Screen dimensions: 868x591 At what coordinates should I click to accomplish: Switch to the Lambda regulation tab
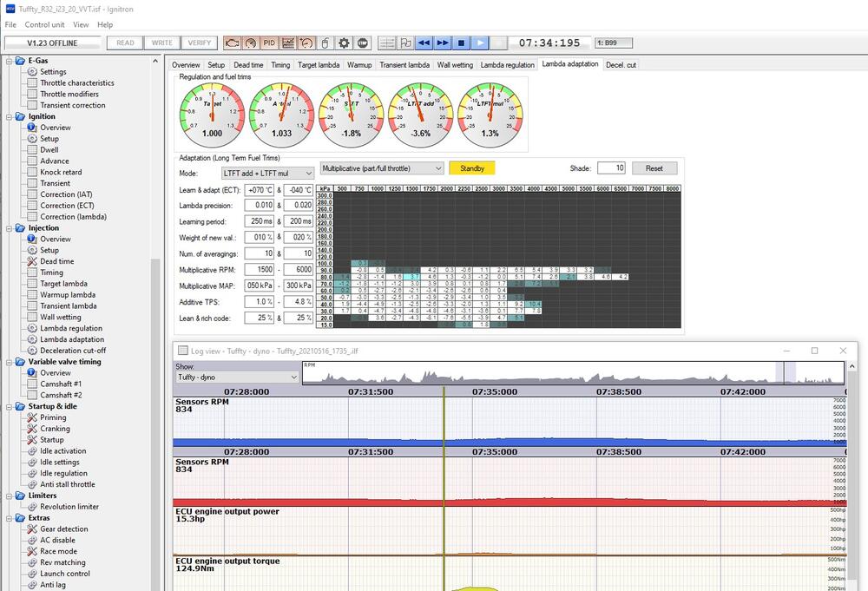pos(507,65)
